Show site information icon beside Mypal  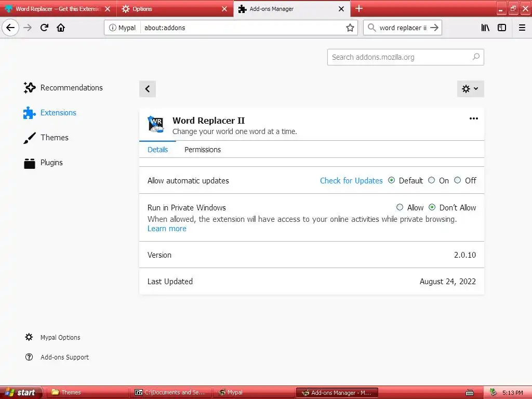[112, 28]
